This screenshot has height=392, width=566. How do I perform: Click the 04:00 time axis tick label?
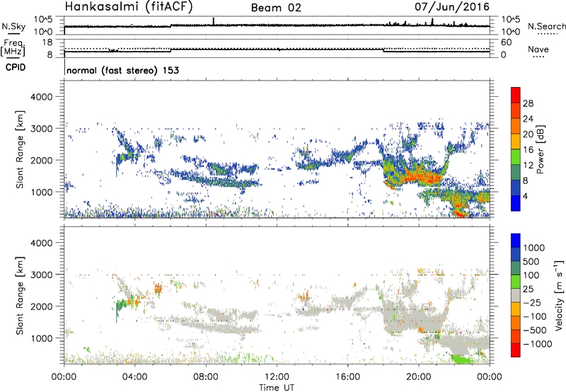click(x=134, y=377)
